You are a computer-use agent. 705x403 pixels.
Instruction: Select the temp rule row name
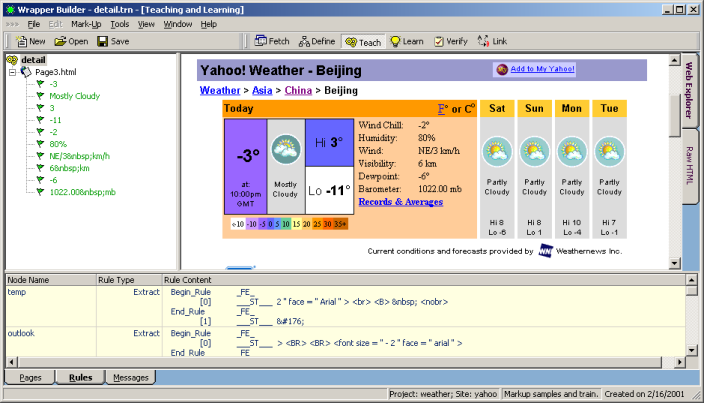pos(17,292)
